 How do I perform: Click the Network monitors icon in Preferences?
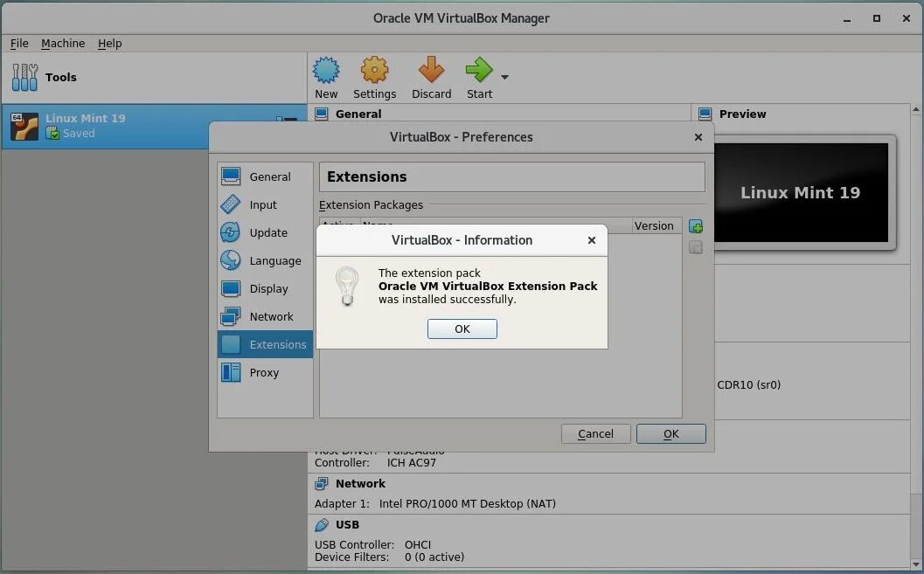231,316
